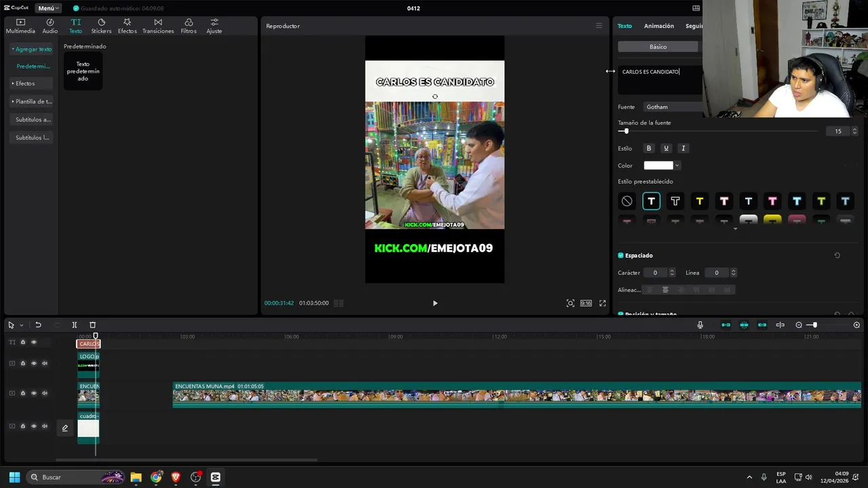Click the Windows Start button
This screenshot has width=868, height=488.
[x=14, y=477]
